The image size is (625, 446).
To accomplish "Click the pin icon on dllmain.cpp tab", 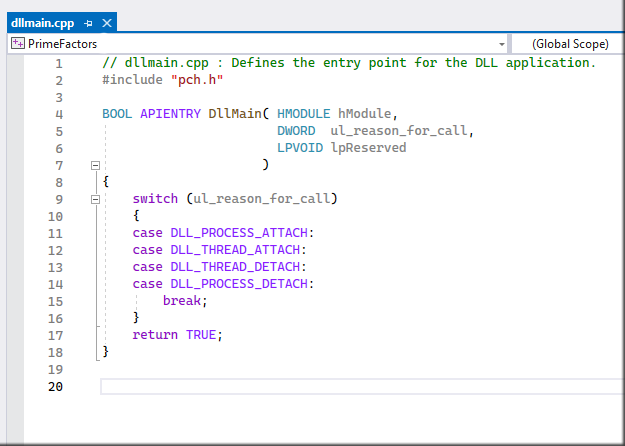I will coord(88,24).
